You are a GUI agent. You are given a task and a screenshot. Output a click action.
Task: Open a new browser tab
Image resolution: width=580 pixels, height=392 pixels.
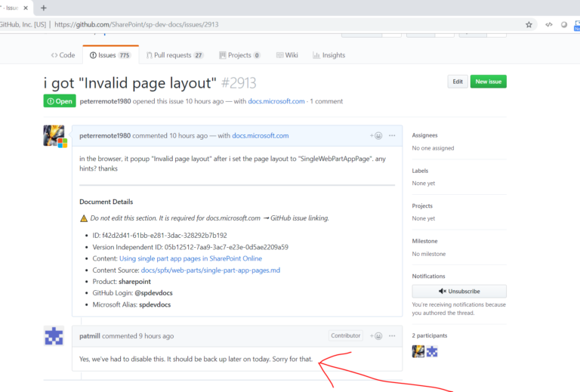click(x=44, y=8)
